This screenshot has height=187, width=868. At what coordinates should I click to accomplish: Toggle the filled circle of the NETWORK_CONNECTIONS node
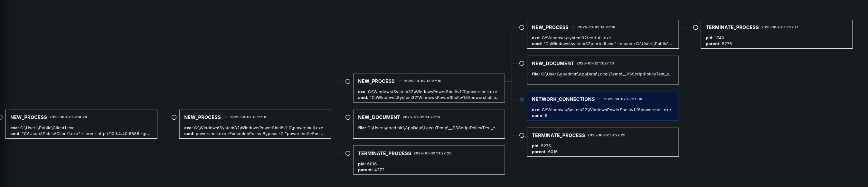pos(522,99)
